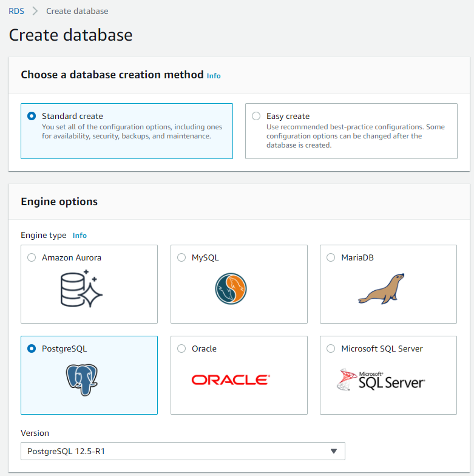Click the Microsoft SQL Server logo
This screenshot has height=476, width=474.
pos(381,380)
